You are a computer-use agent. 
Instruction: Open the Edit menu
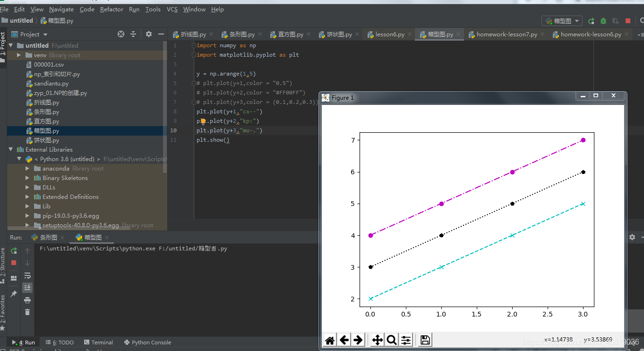pos(19,9)
